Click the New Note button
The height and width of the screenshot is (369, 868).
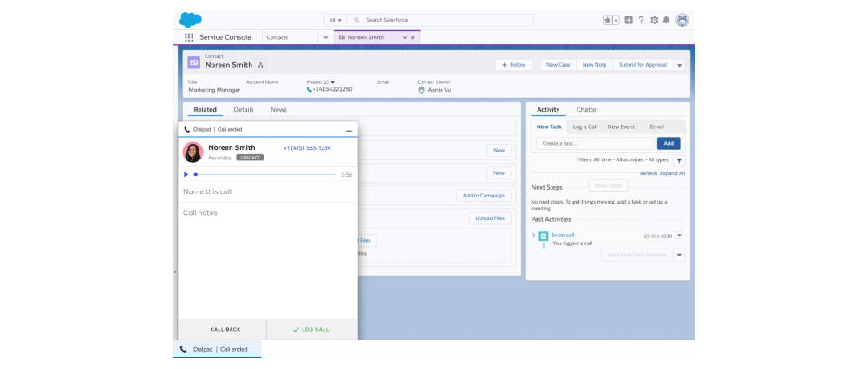tap(595, 65)
